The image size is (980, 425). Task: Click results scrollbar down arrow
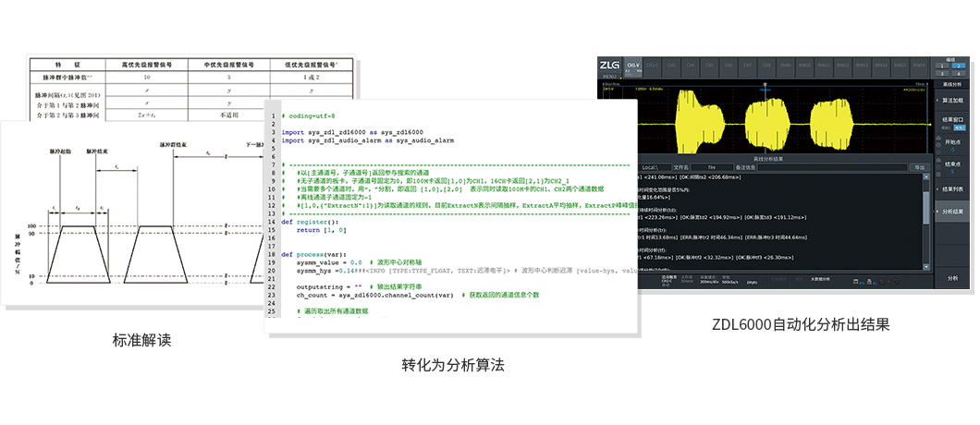click(x=926, y=267)
